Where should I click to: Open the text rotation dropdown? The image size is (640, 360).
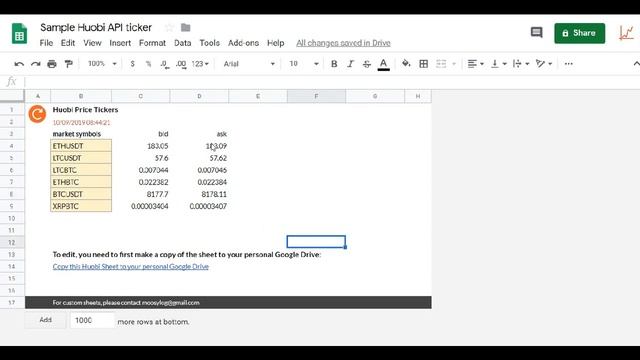(x=544, y=64)
